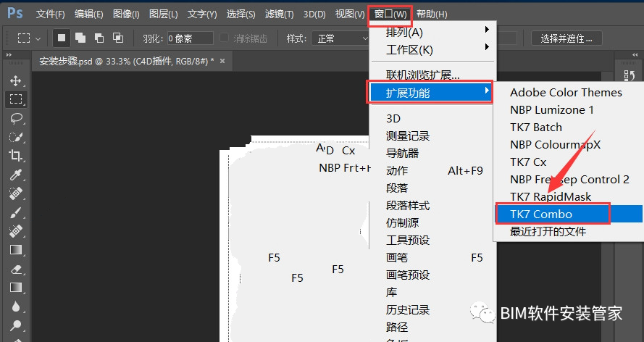The height and width of the screenshot is (342, 644).
Task: Open NBP Lumizone 1 extension
Action: pos(568,109)
